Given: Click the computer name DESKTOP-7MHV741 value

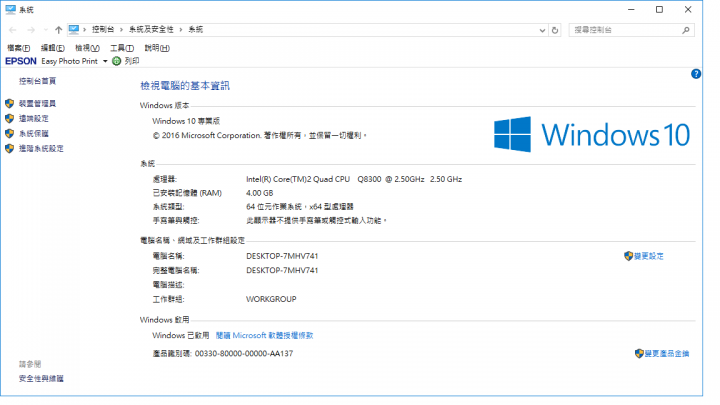Looking at the screenshot, I should click(x=282, y=256).
